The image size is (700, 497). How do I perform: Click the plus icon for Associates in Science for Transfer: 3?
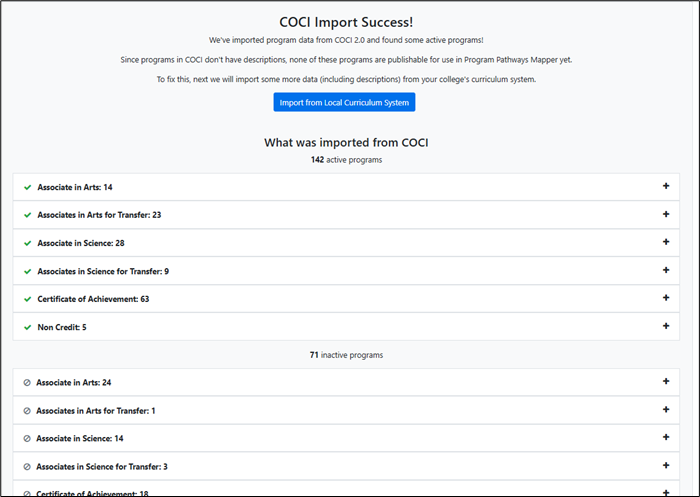665,466
